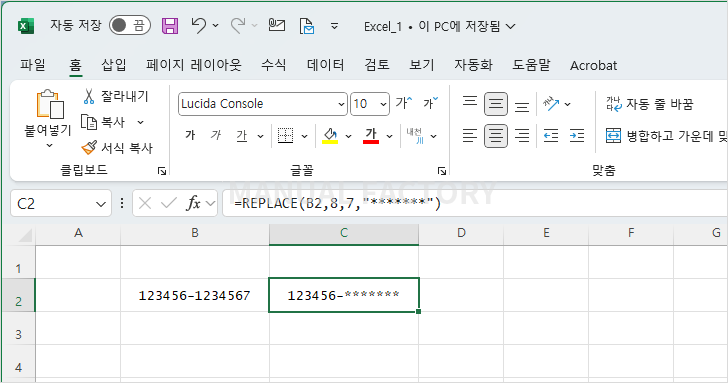Switch to the 검토 (Review) tab
Viewport: 728px width, 383px height.
point(377,65)
